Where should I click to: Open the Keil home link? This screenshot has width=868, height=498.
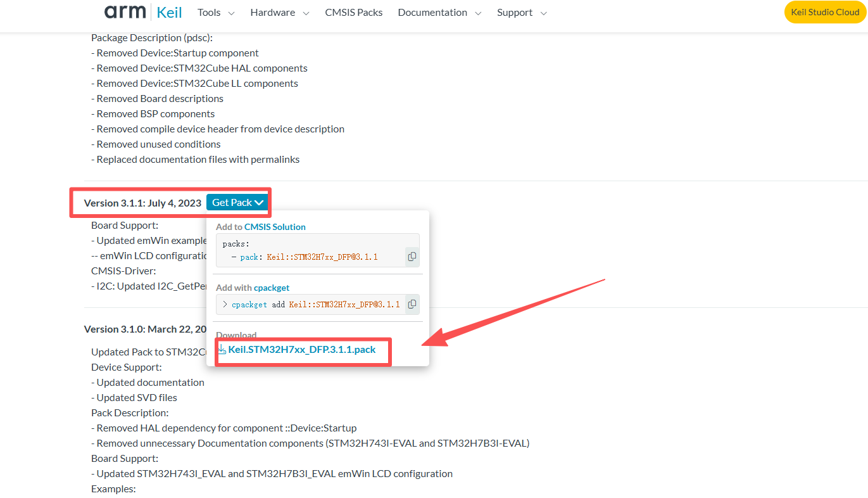169,12
